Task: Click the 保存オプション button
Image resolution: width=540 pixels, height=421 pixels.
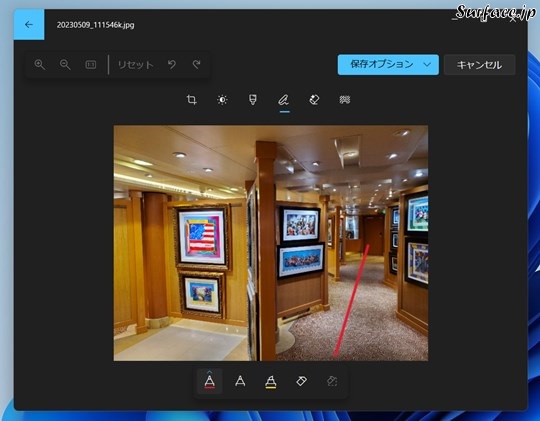Action: coord(388,64)
